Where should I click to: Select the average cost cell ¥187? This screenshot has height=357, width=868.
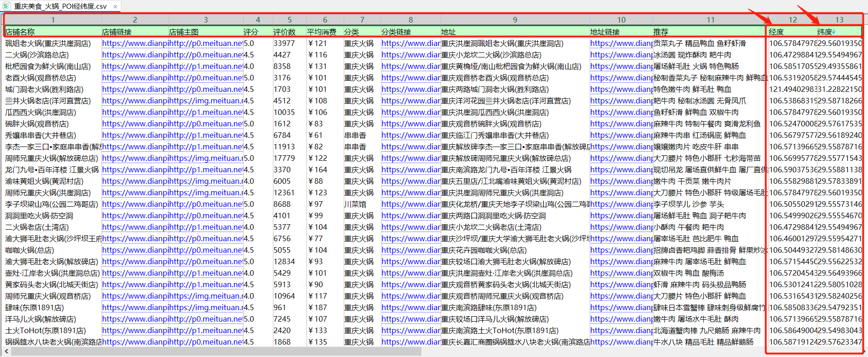coord(325,307)
